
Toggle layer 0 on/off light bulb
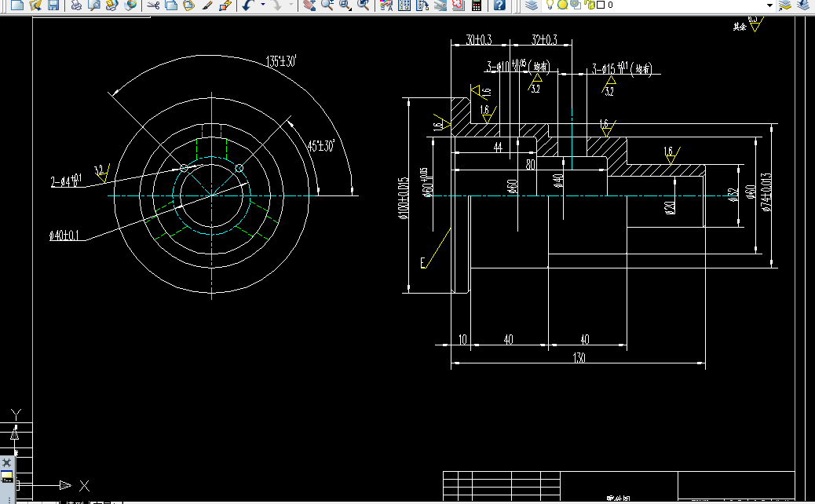pyautogui.click(x=550, y=5)
